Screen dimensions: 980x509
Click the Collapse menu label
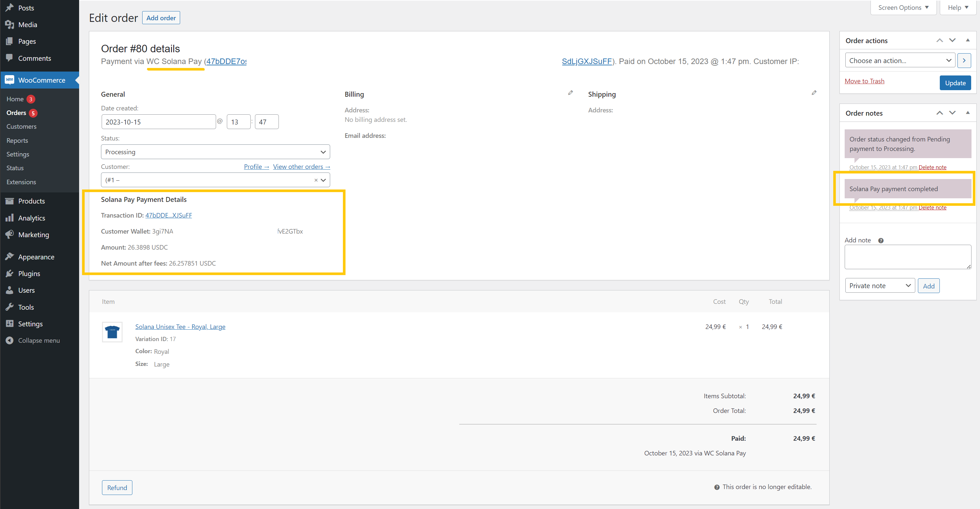[x=39, y=341]
